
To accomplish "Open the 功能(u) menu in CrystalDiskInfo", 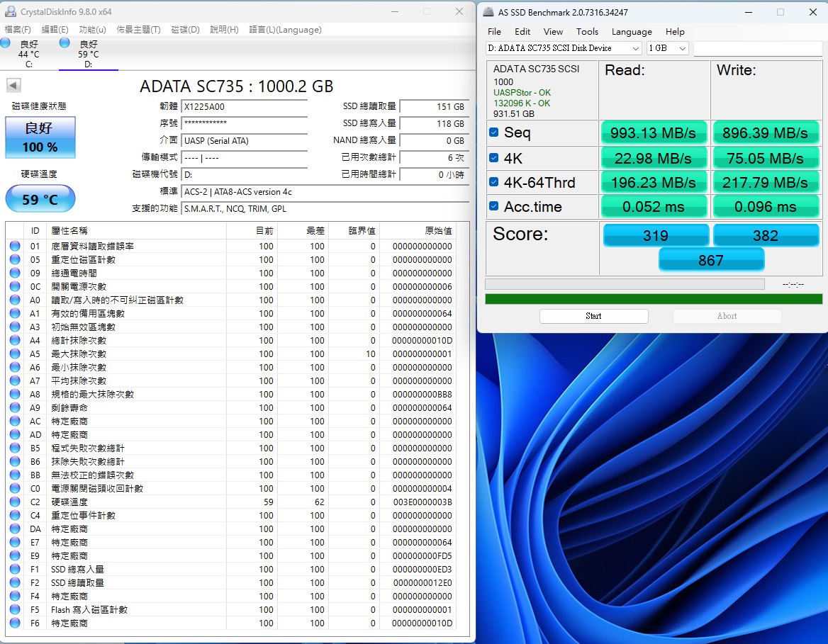I will 92,30.
